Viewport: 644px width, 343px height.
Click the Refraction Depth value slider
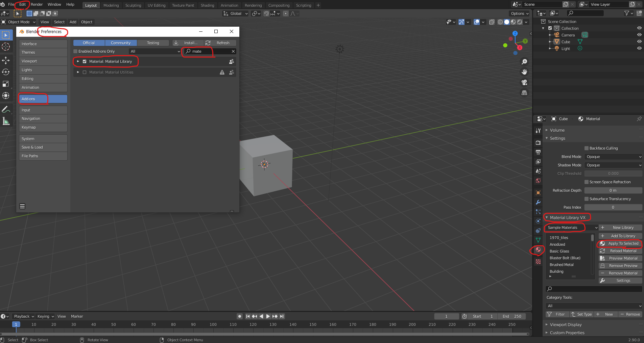click(x=613, y=190)
